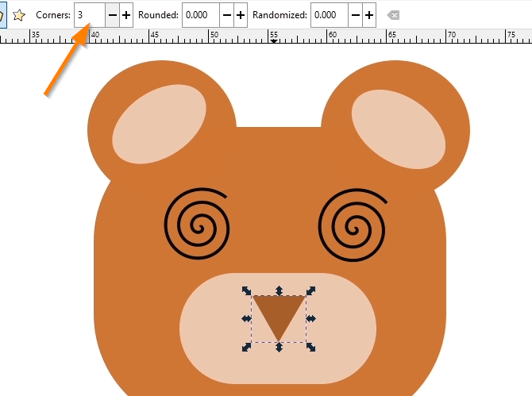Viewport: 532px width, 396px height.
Task: Click top-center scale handle of triangle
Action: (x=279, y=290)
